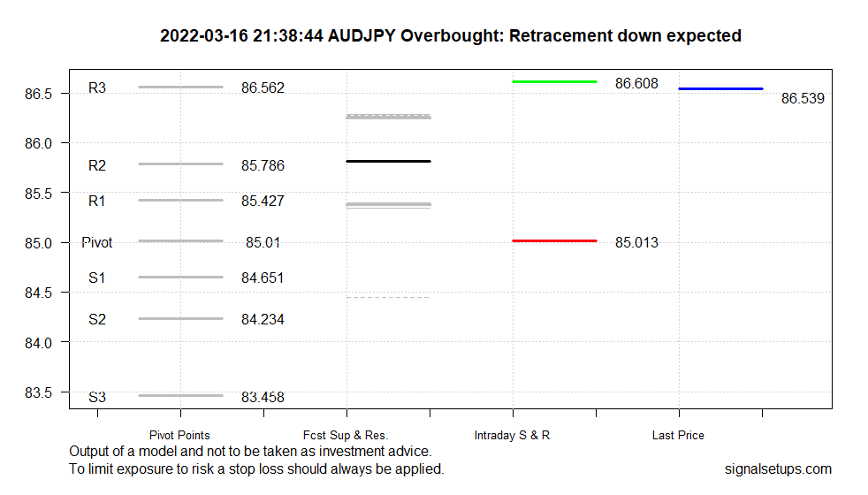This screenshot has width=868, height=495.
Task: Click the 86.539 last price value
Action: click(x=803, y=99)
